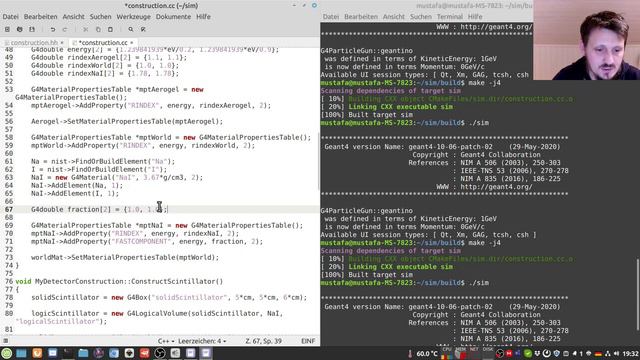Open Hilfe menu in the terminal window
Screen dimensions: 640x360
475,17
